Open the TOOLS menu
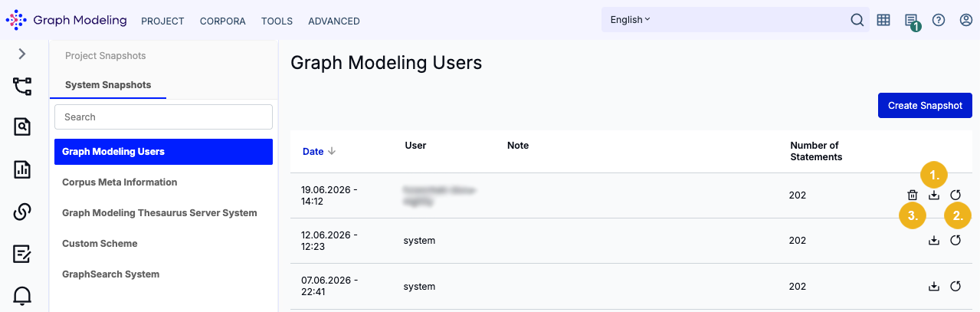980x312 pixels. [x=277, y=21]
